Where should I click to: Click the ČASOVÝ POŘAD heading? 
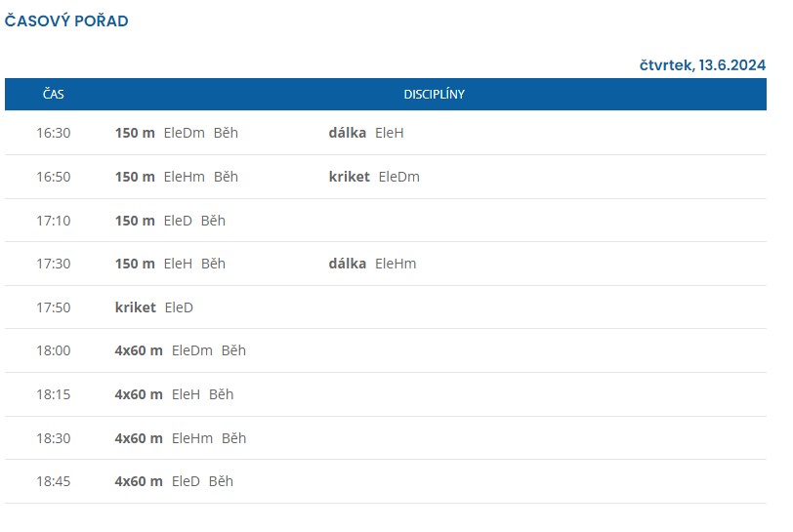tap(66, 20)
